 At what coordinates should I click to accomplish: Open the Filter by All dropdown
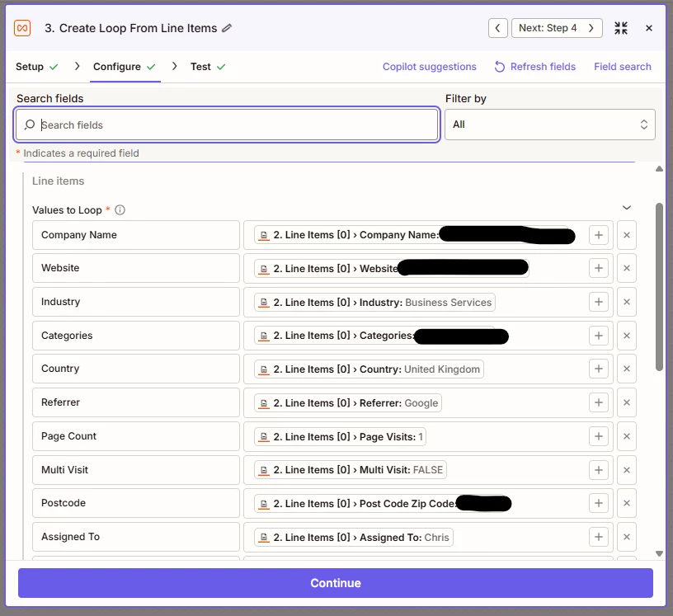coord(550,125)
